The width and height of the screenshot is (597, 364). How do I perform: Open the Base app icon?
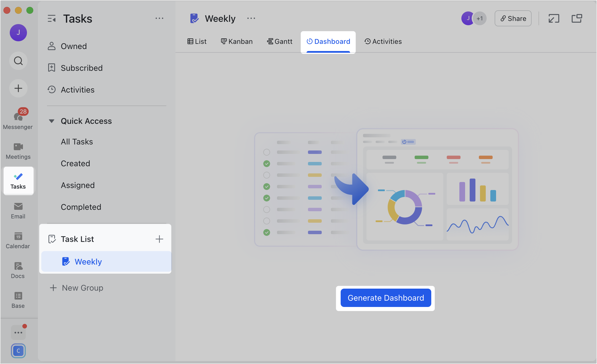[18, 300]
